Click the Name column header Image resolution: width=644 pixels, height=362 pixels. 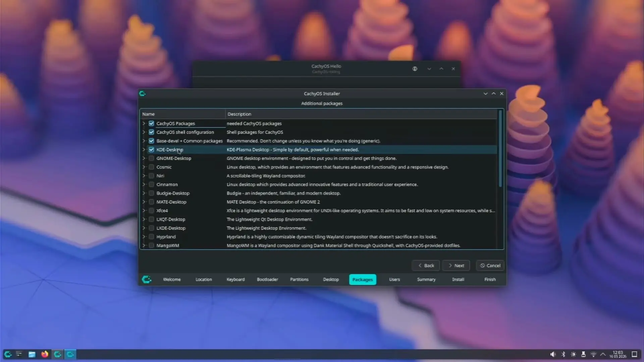(183, 114)
